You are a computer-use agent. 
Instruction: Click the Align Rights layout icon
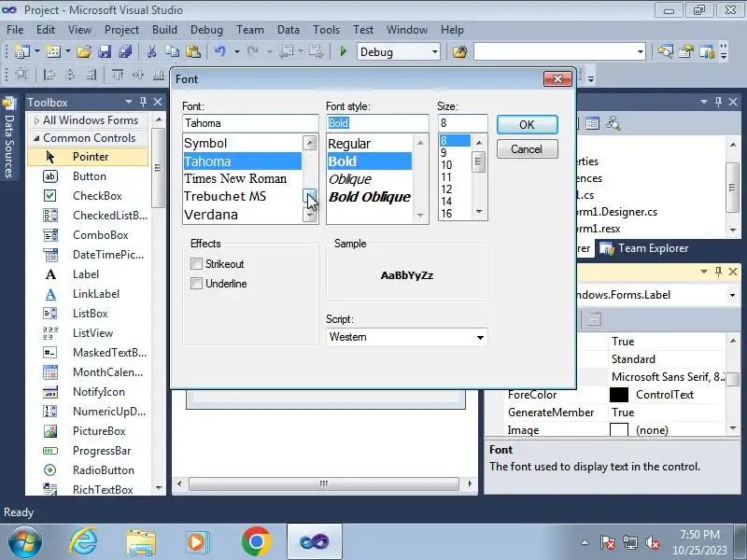tap(91, 75)
